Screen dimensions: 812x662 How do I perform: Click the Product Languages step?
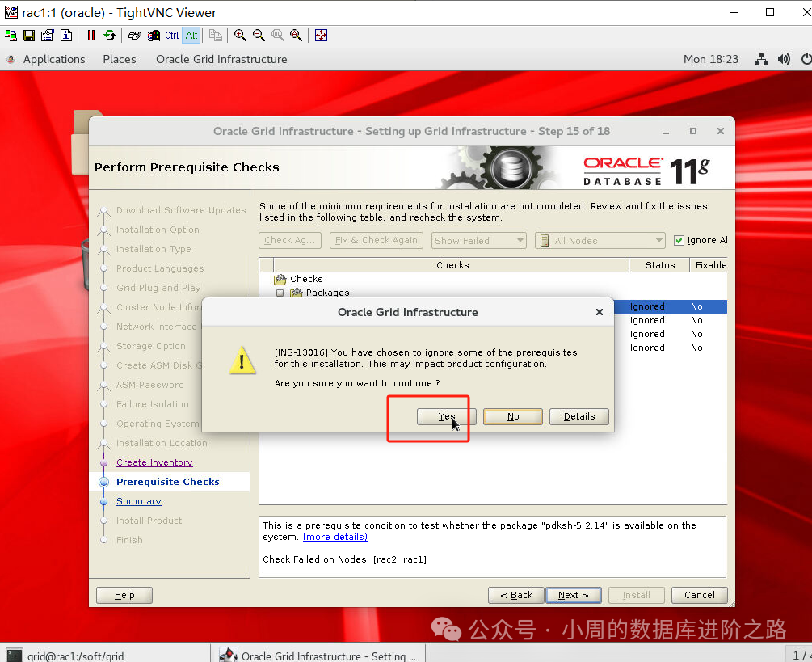click(160, 268)
